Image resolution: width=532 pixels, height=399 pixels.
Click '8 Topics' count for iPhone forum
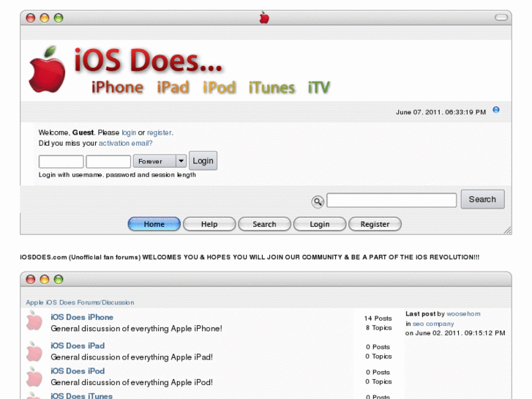coord(378,328)
